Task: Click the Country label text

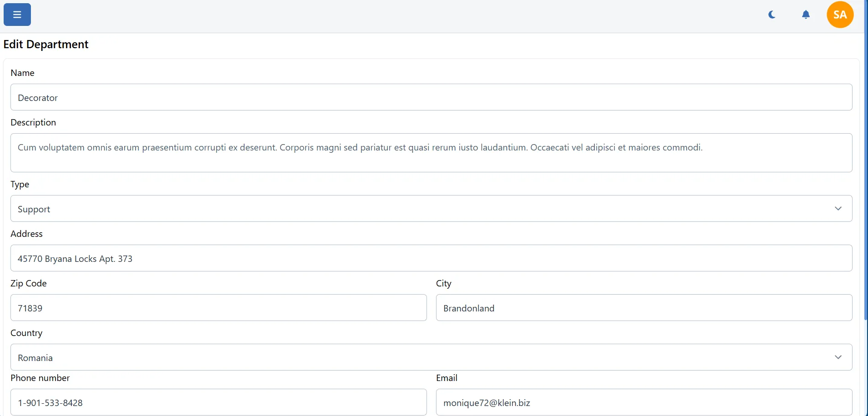Action: click(26, 333)
